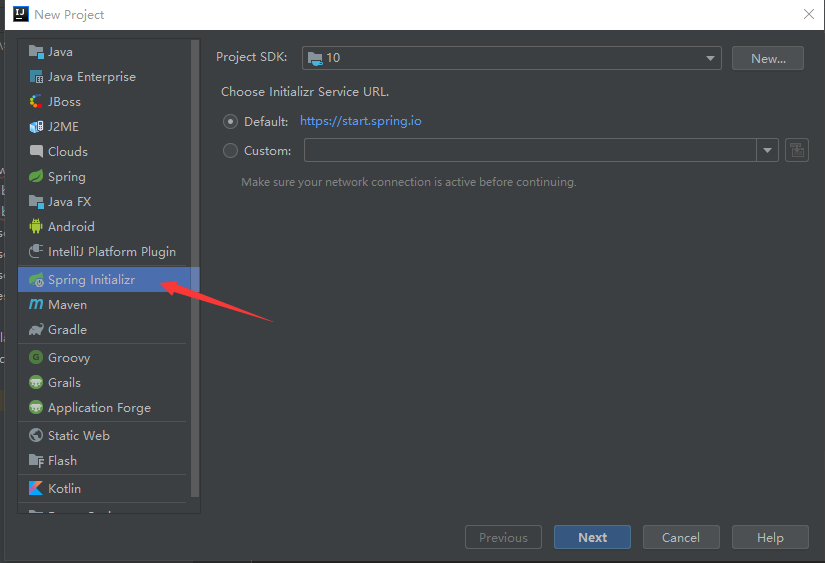Select the Default service URL radio button

[230, 122]
